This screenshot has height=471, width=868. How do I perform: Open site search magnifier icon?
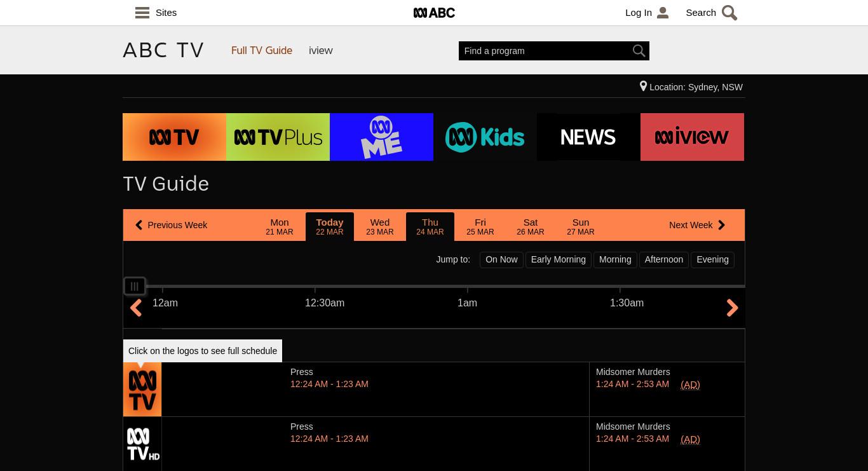[x=729, y=13]
